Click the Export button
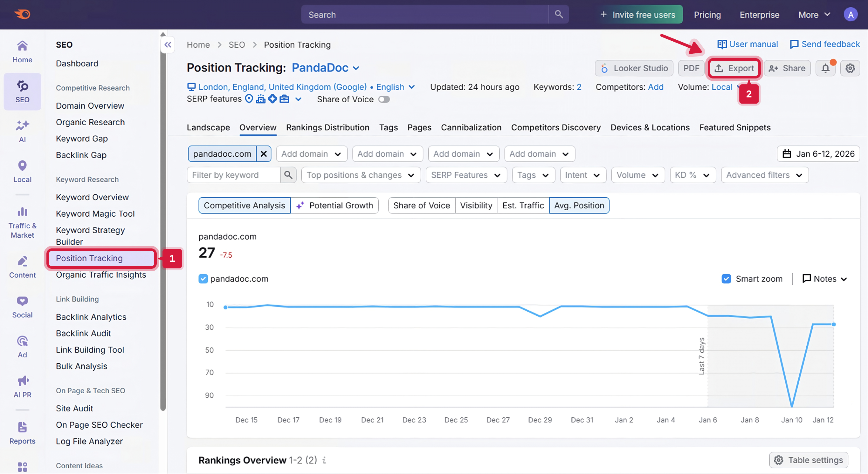 [734, 68]
